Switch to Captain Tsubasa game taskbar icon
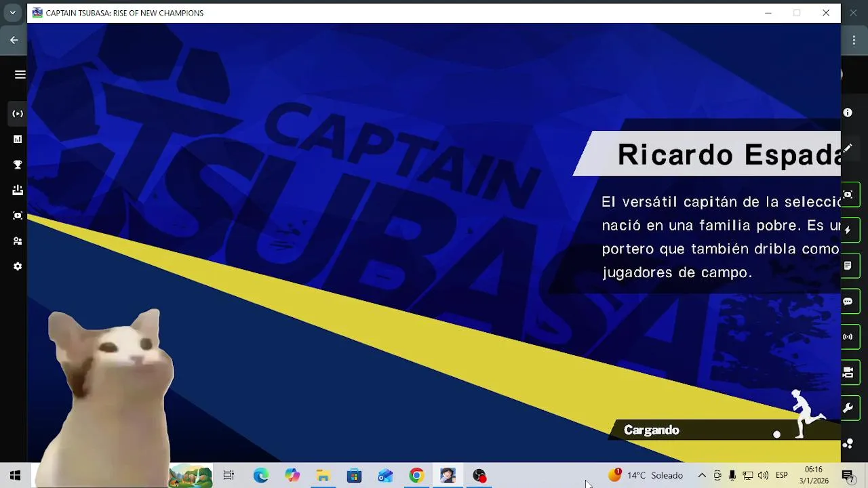The width and height of the screenshot is (868, 488). coord(448,476)
